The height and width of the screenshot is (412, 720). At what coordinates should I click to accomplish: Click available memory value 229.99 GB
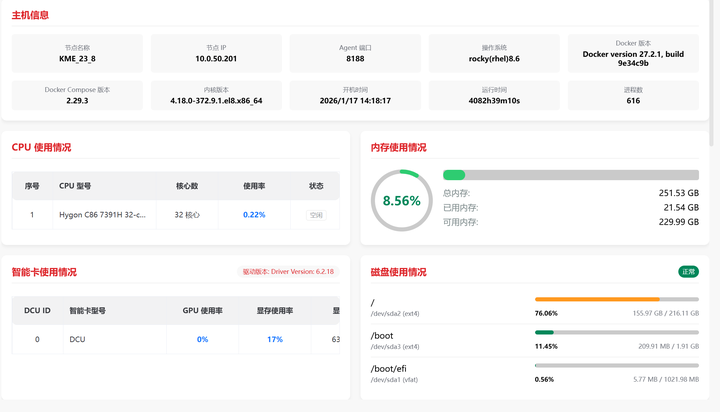pos(679,222)
